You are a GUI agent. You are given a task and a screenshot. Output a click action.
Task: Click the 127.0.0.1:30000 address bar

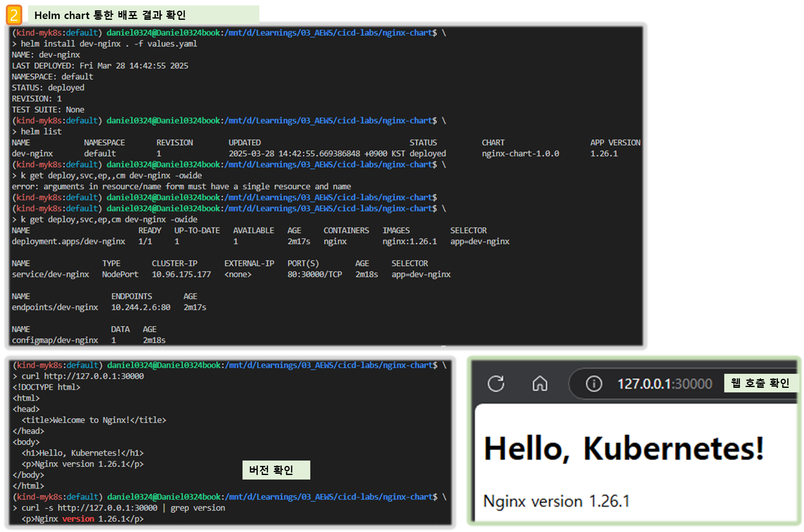[664, 384]
